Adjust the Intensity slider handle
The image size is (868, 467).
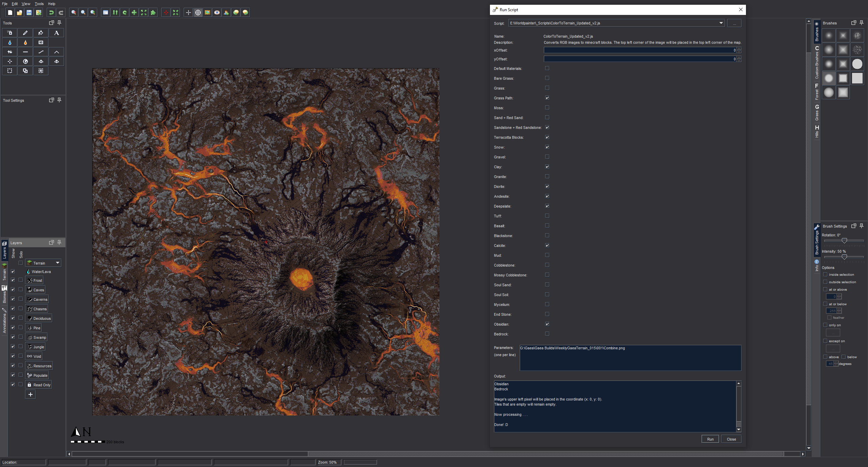coord(844,257)
